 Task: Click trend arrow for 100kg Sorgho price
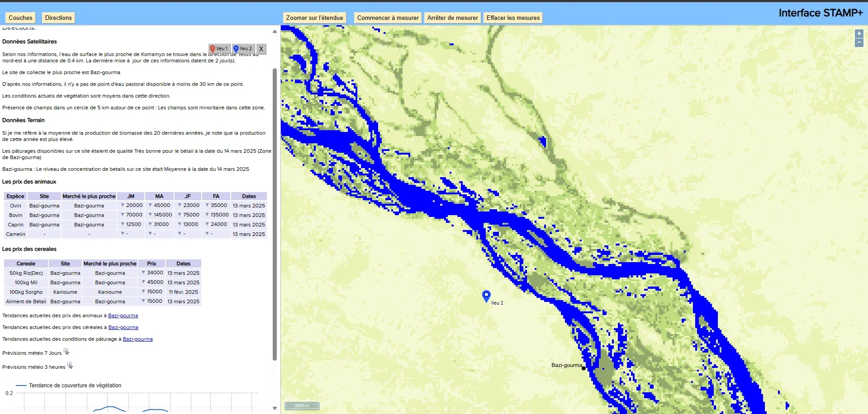(x=143, y=292)
